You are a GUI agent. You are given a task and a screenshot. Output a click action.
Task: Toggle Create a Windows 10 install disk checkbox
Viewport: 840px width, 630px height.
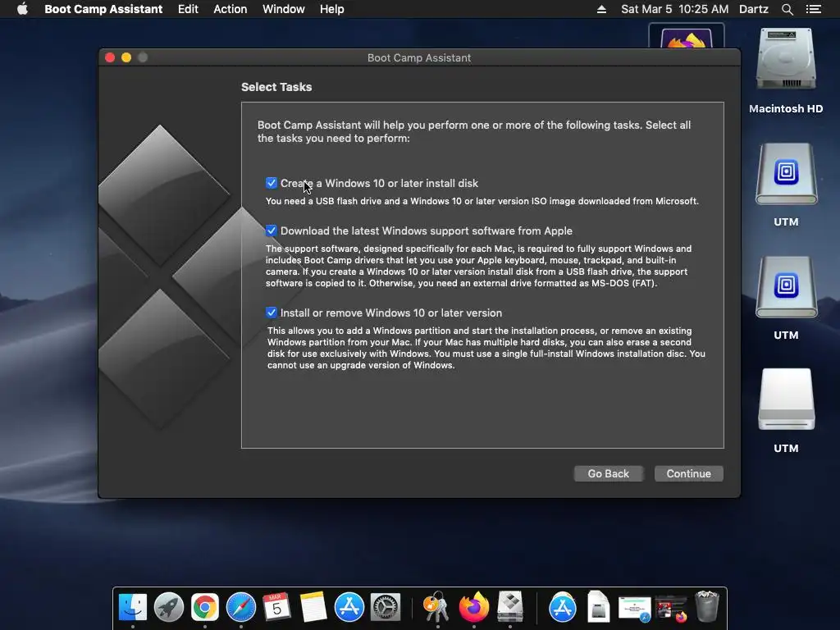(x=271, y=183)
